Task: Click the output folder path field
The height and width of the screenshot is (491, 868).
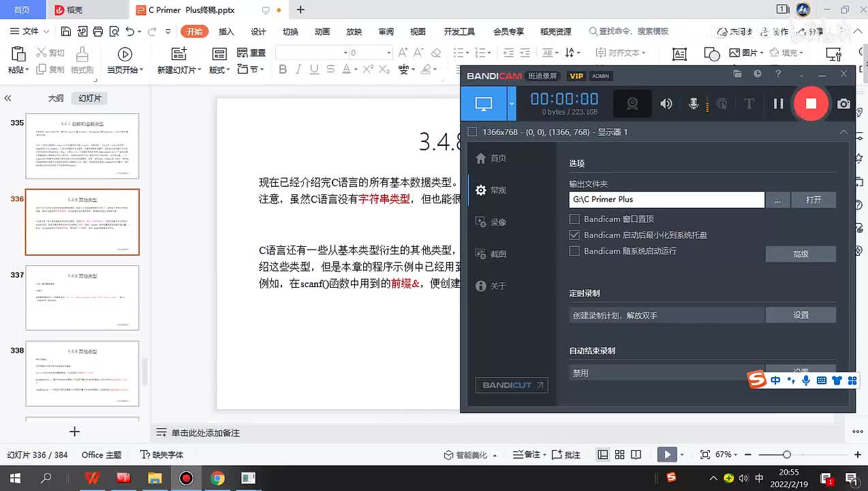Action: [x=667, y=199]
